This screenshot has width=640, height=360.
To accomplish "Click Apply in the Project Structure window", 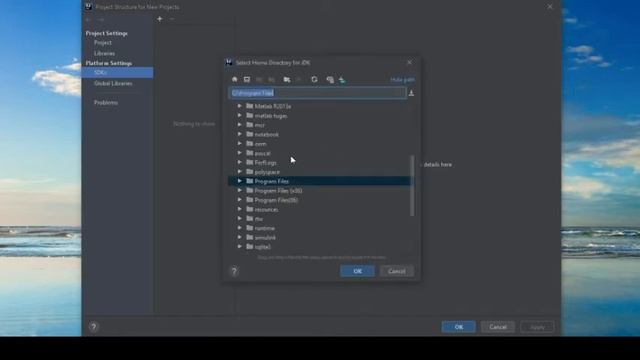I will tap(537, 327).
